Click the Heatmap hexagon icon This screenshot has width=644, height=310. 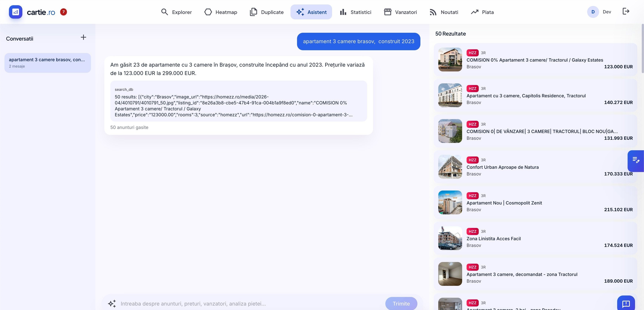pos(208,12)
